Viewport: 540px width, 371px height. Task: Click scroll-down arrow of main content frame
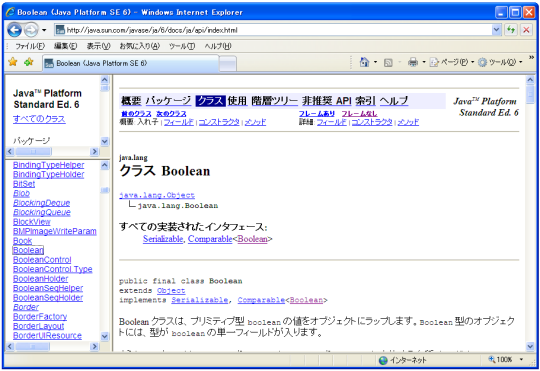point(530,346)
